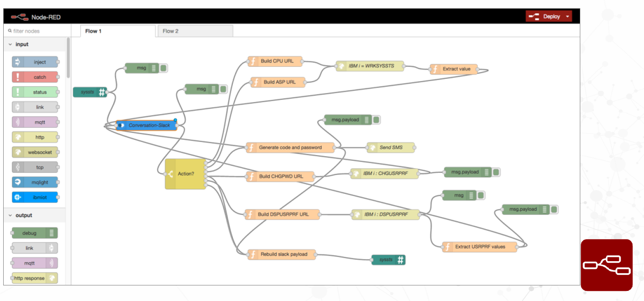Select the mqlight node in palette
The image size is (644, 301).
pyautogui.click(x=35, y=182)
